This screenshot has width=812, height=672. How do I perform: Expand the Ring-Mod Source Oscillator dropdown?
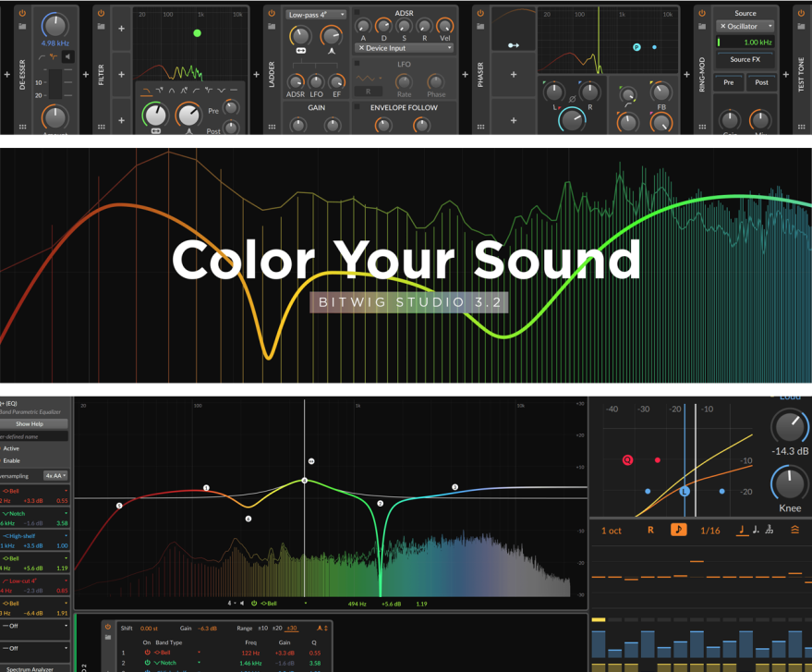pos(745,26)
